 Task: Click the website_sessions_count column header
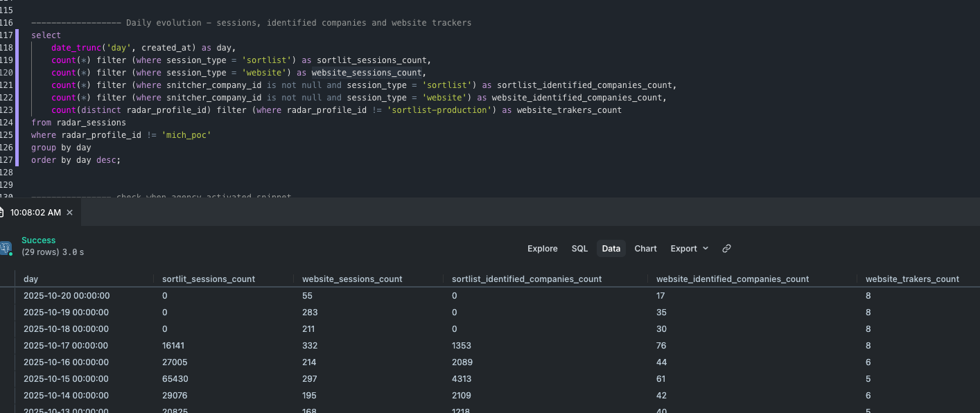point(352,279)
